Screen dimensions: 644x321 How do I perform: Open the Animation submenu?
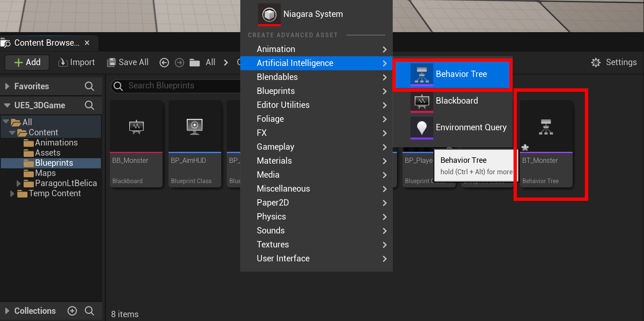[316, 49]
